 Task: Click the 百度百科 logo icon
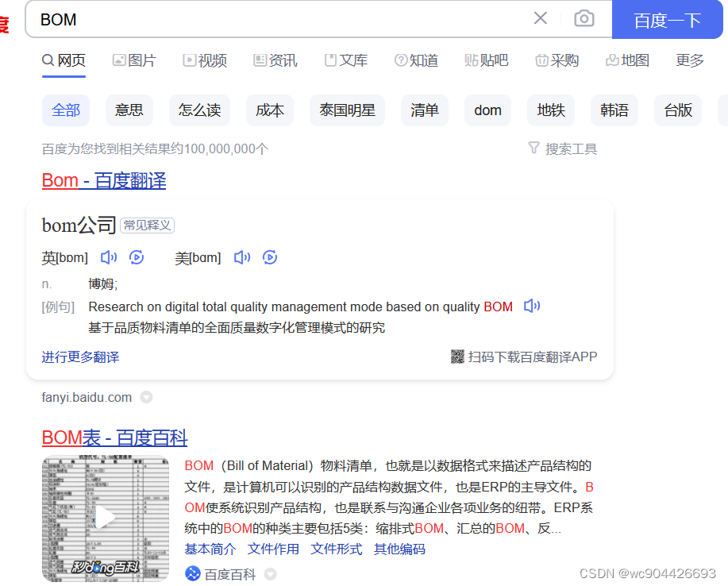[x=192, y=573]
